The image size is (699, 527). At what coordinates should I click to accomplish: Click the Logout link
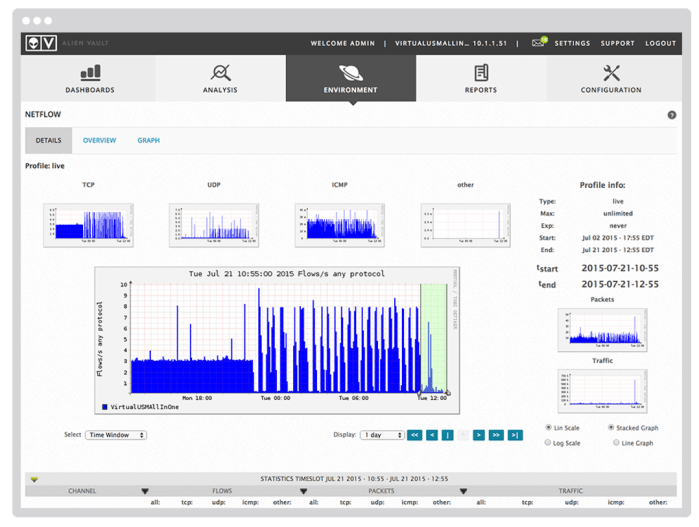click(x=660, y=44)
